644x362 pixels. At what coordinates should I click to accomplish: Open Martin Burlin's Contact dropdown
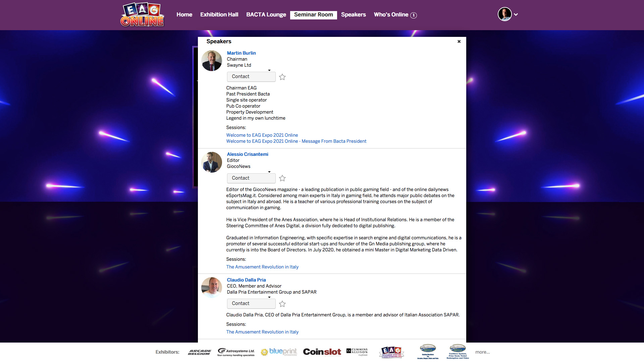point(251,77)
